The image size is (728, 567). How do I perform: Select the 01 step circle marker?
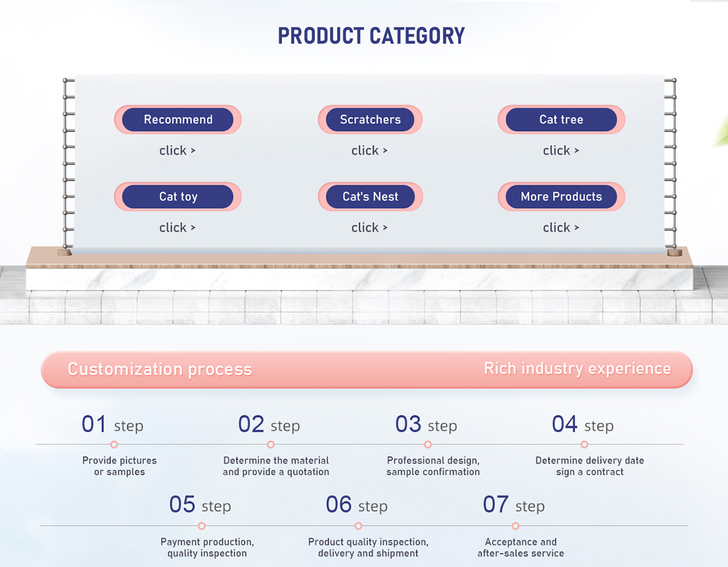tap(114, 444)
